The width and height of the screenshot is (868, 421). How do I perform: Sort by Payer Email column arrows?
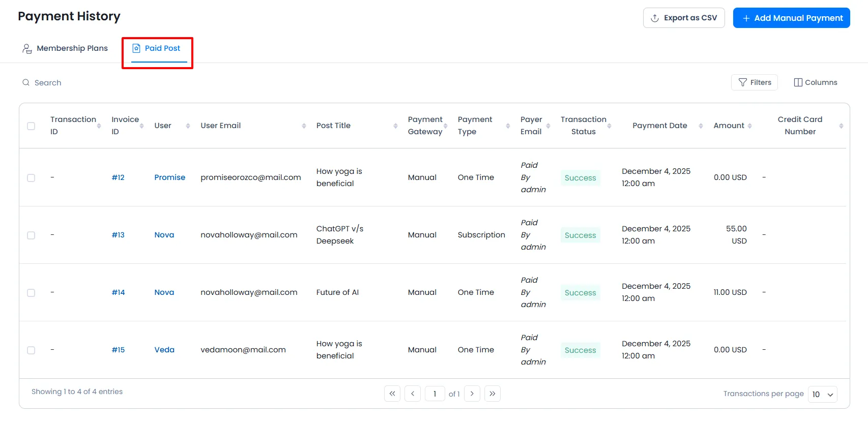[x=548, y=126]
